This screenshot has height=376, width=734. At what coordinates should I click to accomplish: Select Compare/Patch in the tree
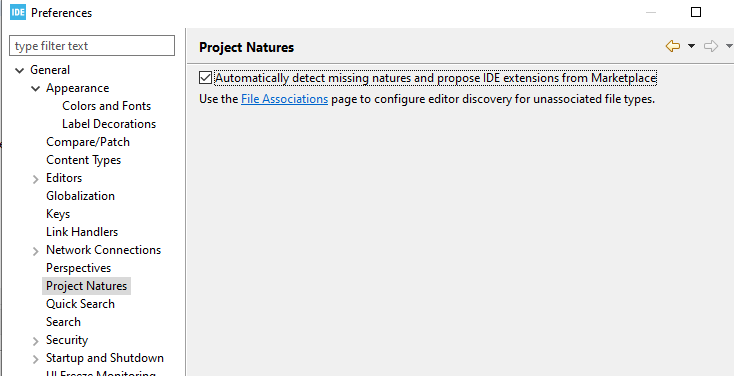tap(88, 142)
